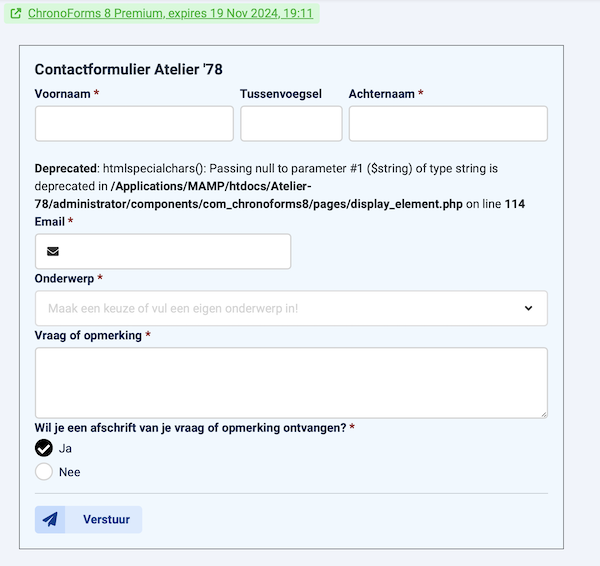Click the paper plane send icon
Viewport: 600px width, 566px height.
[50, 520]
